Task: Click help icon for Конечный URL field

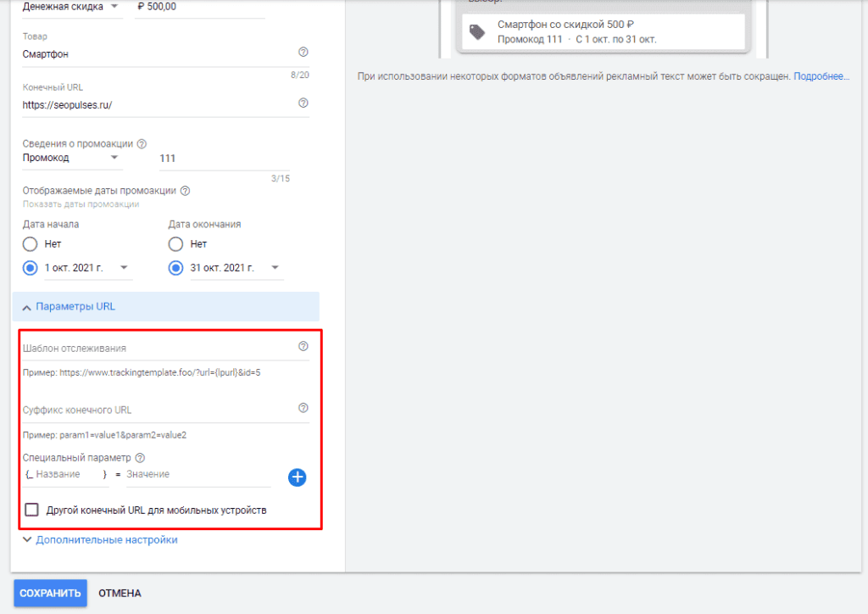Action: tap(303, 103)
